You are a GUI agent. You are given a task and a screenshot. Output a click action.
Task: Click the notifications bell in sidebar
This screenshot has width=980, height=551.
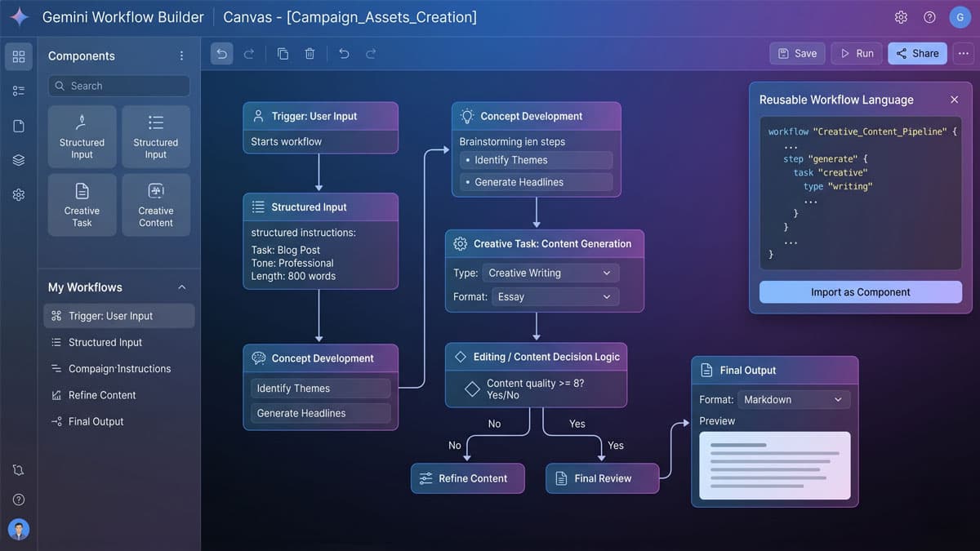[x=19, y=470]
